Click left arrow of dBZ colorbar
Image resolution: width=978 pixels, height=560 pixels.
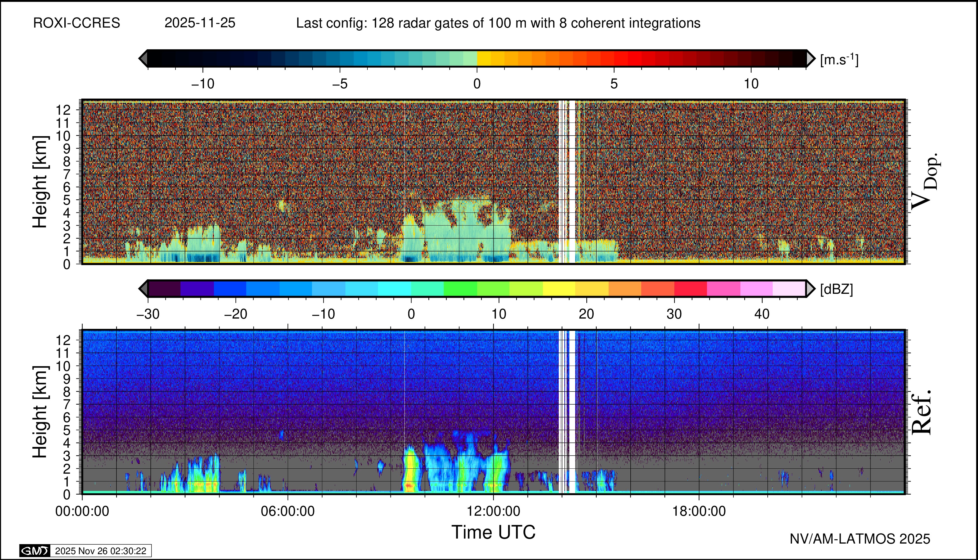[x=143, y=288]
